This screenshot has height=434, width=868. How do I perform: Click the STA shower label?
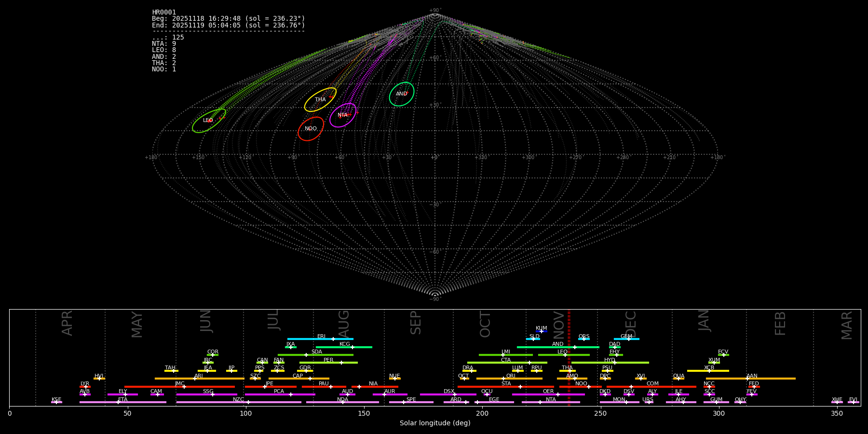pos(506,384)
